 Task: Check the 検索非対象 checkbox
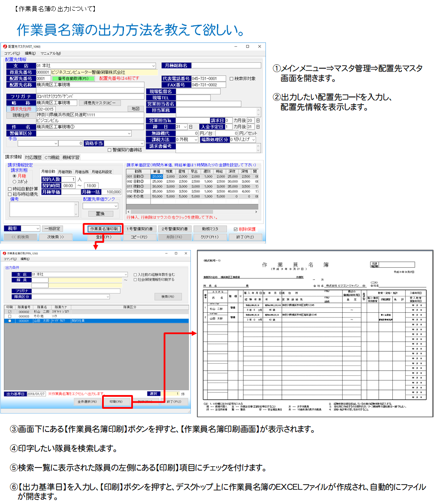232,79
